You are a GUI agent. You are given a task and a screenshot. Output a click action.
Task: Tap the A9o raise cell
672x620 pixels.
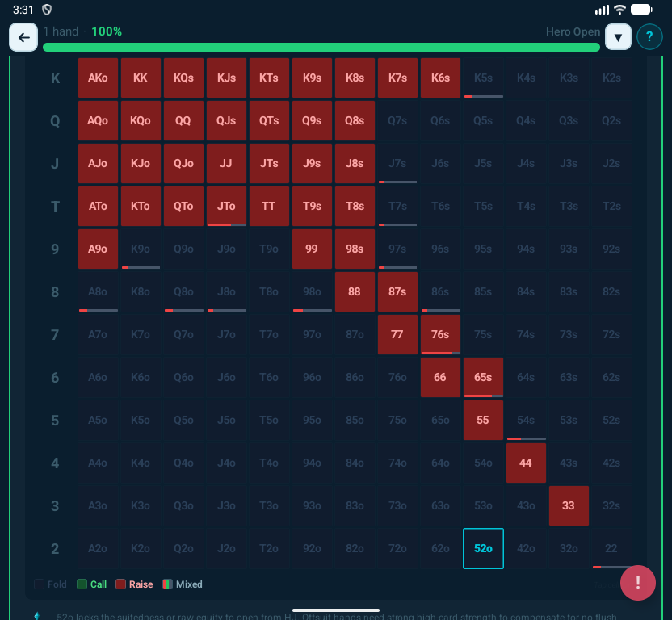coord(98,249)
